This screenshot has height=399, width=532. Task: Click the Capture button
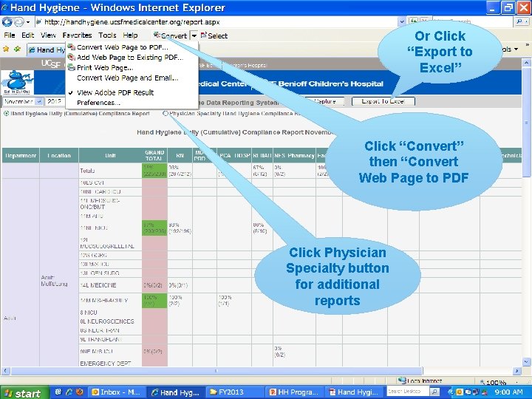pyautogui.click(x=324, y=101)
